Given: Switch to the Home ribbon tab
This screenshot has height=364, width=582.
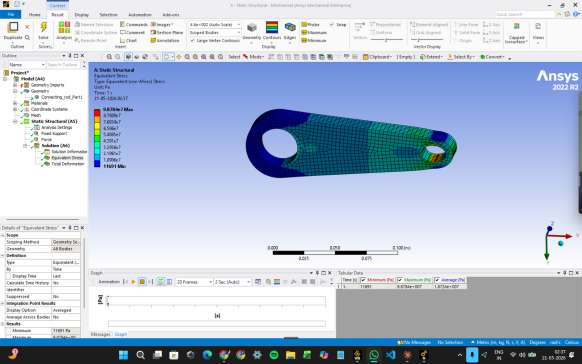Looking at the screenshot, I should pos(35,14).
